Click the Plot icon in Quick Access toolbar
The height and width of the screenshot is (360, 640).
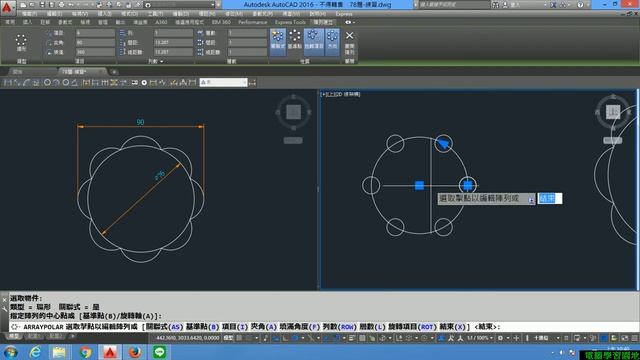point(62,5)
